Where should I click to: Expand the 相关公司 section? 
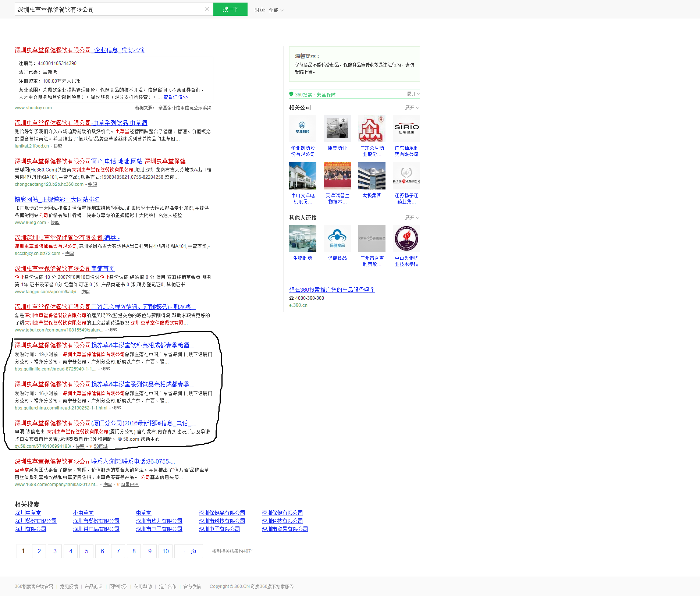(412, 108)
